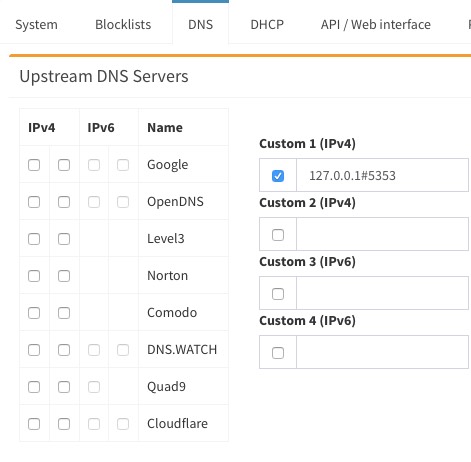Select the API / Web interface tab
This screenshot has width=471, height=462.
(x=376, y=25)
